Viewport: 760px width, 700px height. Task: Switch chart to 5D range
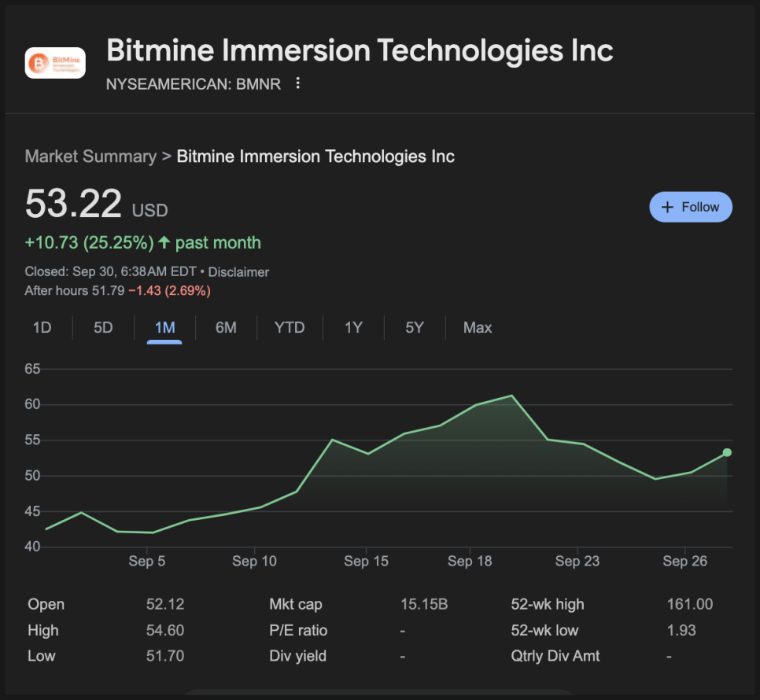click(103, 327)
